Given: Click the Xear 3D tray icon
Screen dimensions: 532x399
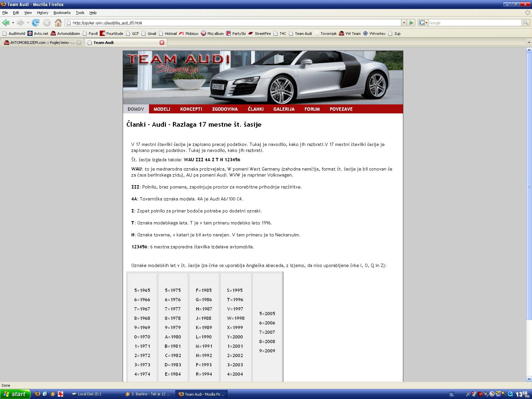Looking at the screenshot, I should tap(498, 394).
